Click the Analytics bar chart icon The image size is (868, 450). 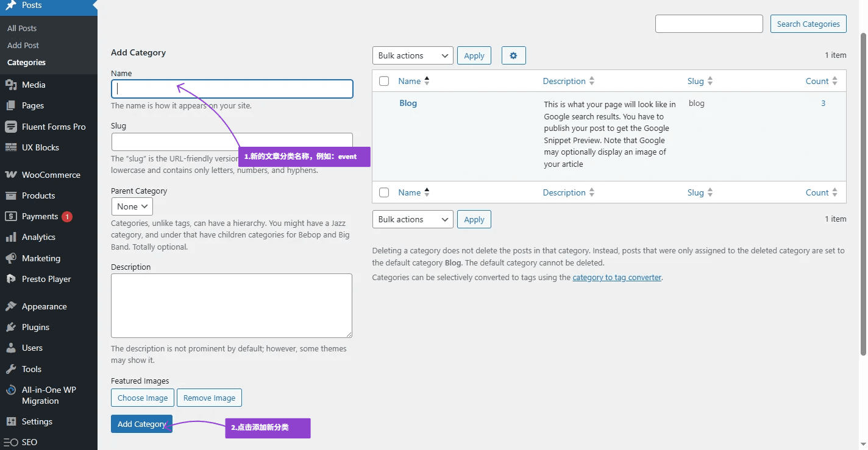click(x=10, y=237)
